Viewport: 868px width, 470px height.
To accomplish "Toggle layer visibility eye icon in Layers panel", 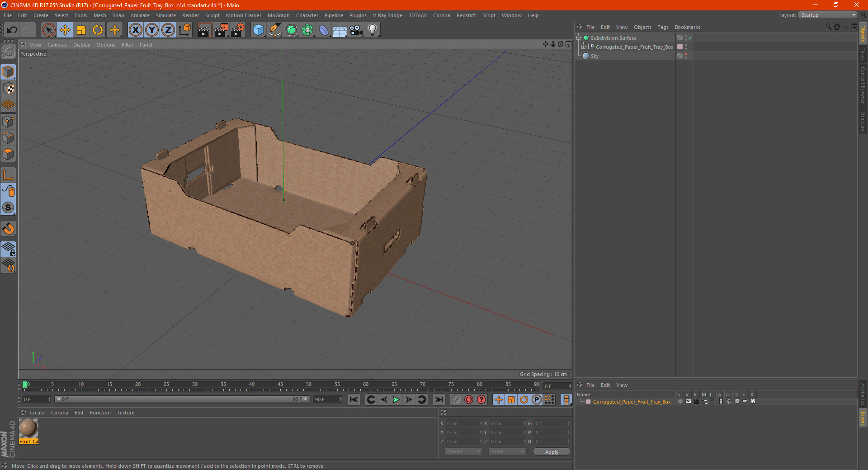I will (688, 401).
